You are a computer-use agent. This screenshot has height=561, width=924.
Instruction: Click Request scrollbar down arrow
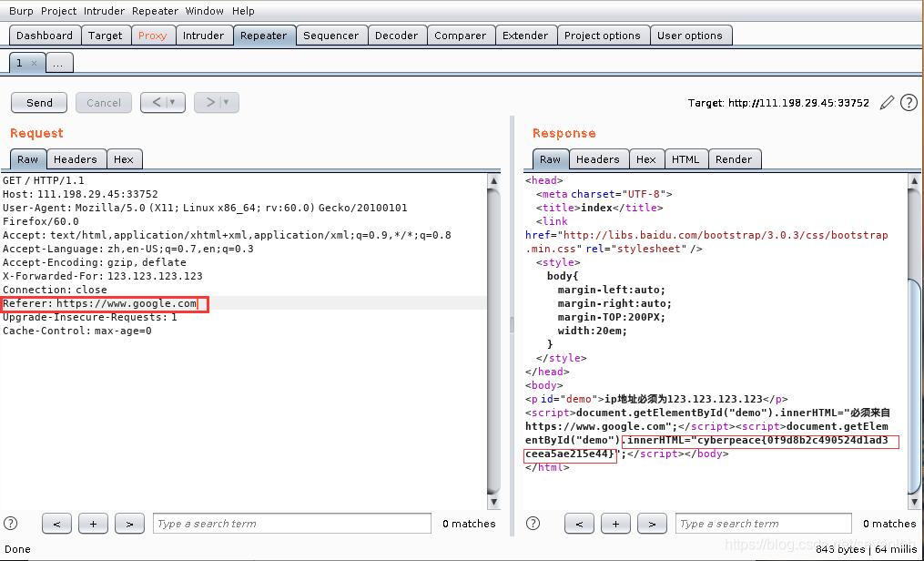click(493, 502)
